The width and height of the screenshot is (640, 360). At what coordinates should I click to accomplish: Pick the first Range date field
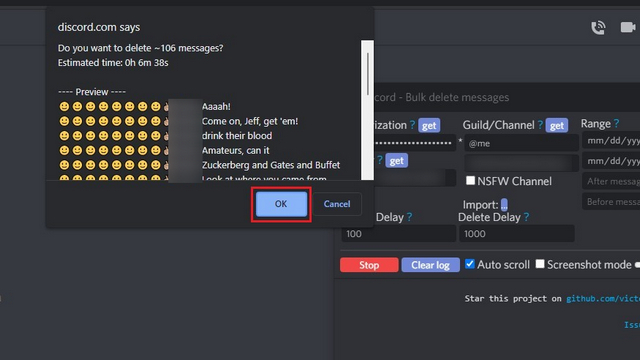coord(611,141)
